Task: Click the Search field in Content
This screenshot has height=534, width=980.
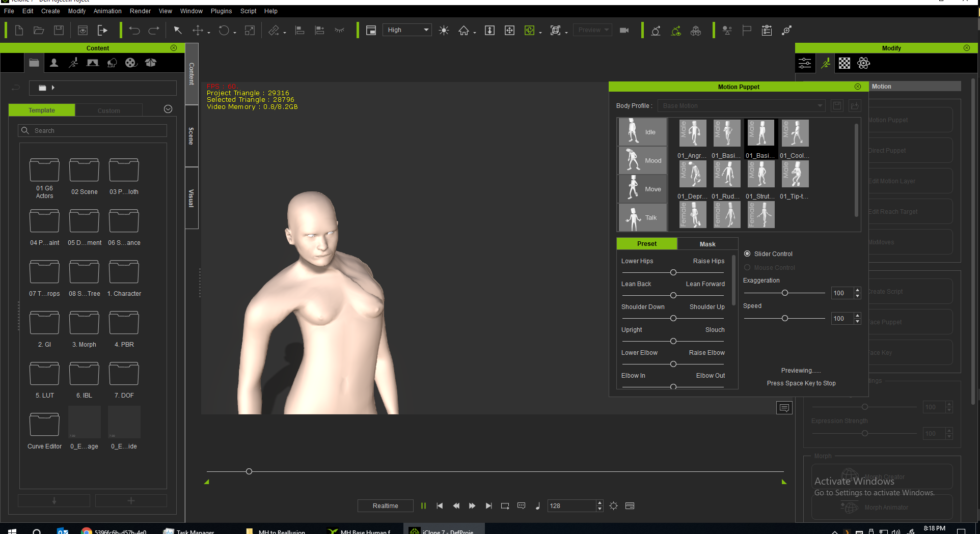Action: coord(93,131)
